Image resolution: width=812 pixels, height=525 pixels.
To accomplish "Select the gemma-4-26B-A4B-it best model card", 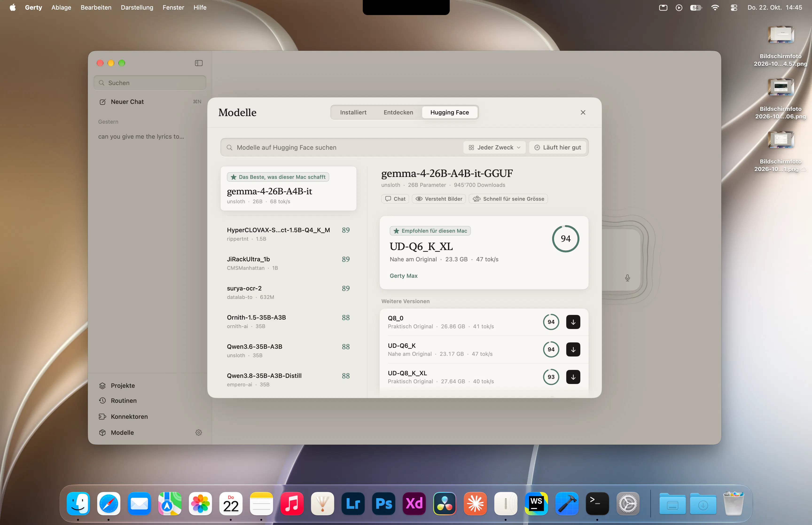I will coord(288,188).
